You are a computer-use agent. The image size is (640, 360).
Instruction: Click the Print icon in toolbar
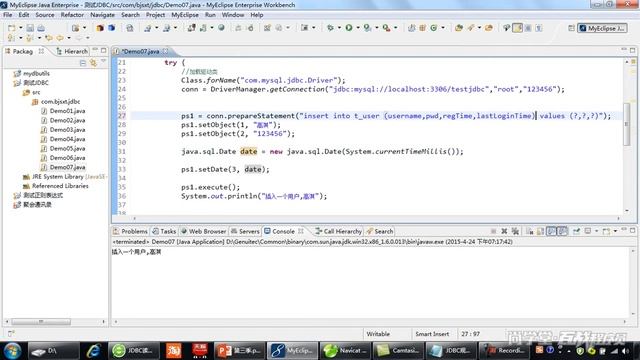(x=41, y=28)
